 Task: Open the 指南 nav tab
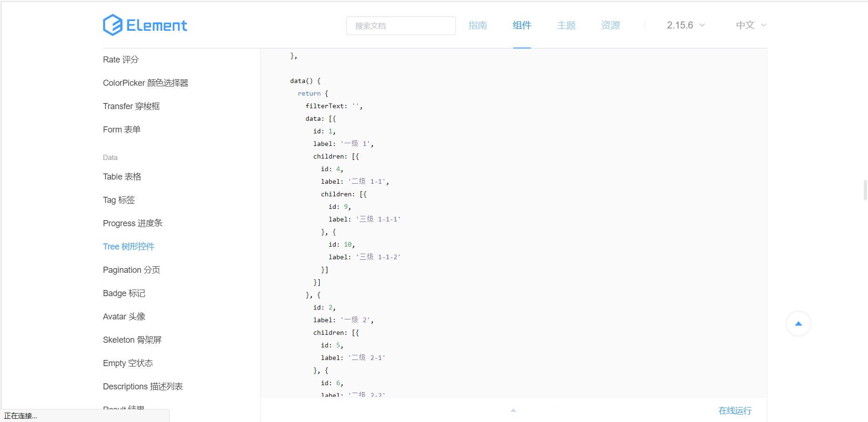[x=477, y=25]
